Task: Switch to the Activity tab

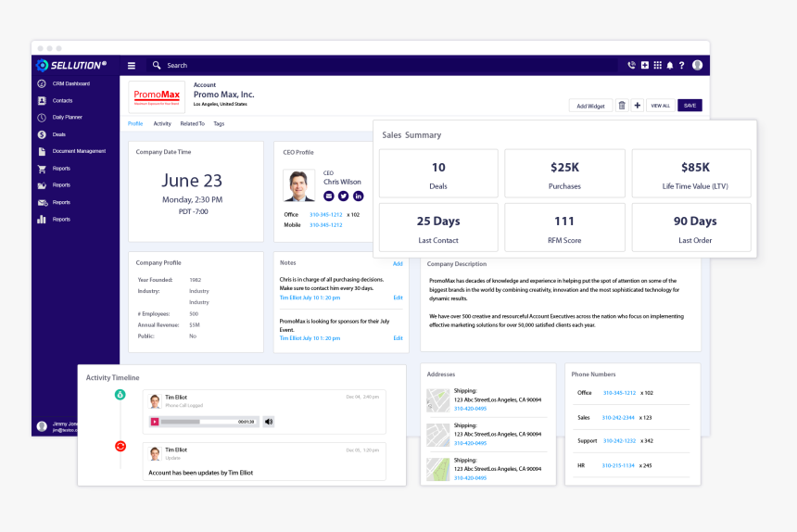Action: [x=162, y=123]
